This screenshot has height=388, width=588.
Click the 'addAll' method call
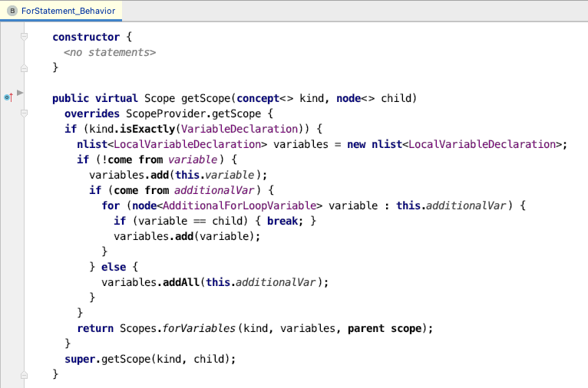180,282
